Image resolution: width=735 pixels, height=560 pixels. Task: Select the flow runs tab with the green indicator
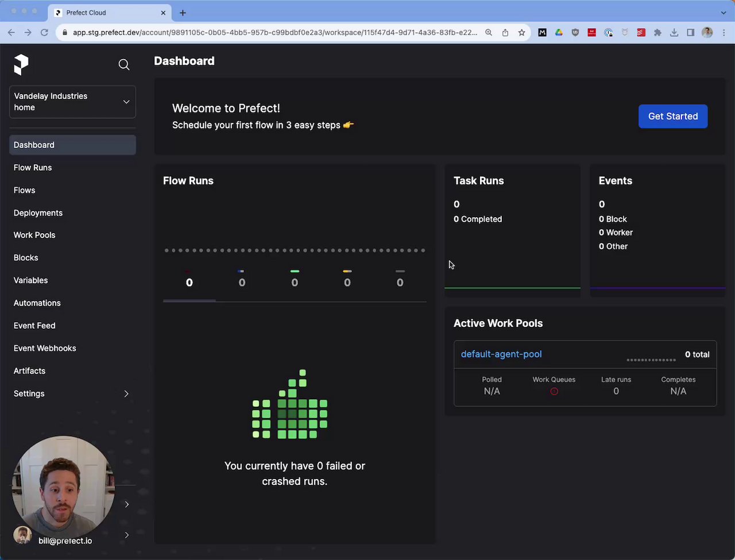point(295,280)
